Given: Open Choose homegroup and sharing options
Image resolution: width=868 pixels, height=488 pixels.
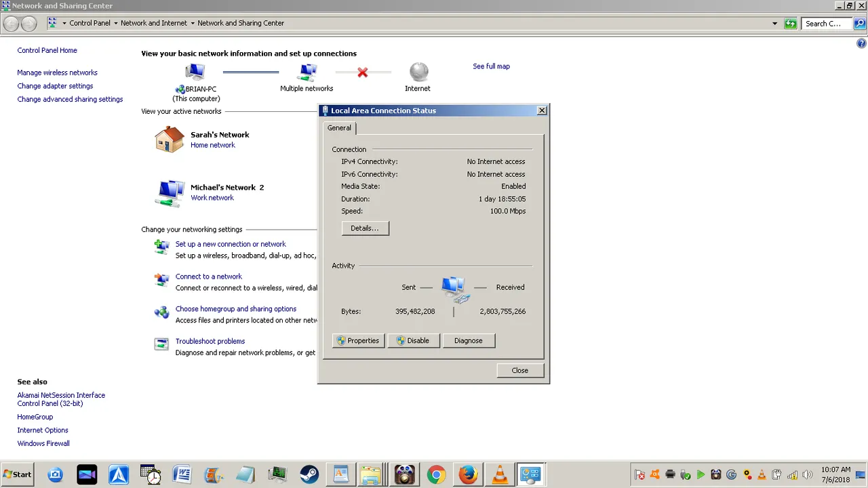Looking at the screenshot, I should (236, 309).
